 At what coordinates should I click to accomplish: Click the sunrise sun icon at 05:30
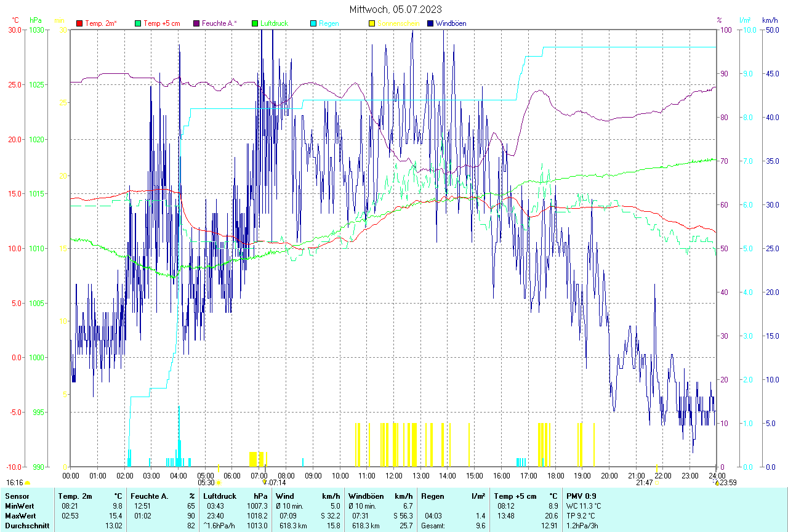[x=218, y=483]
